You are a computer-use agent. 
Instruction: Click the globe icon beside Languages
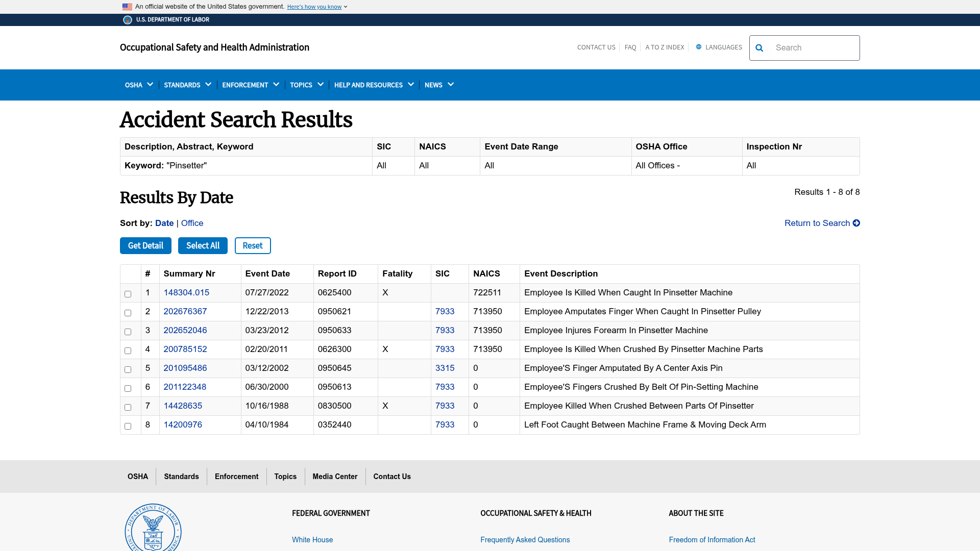click(699, 47)
